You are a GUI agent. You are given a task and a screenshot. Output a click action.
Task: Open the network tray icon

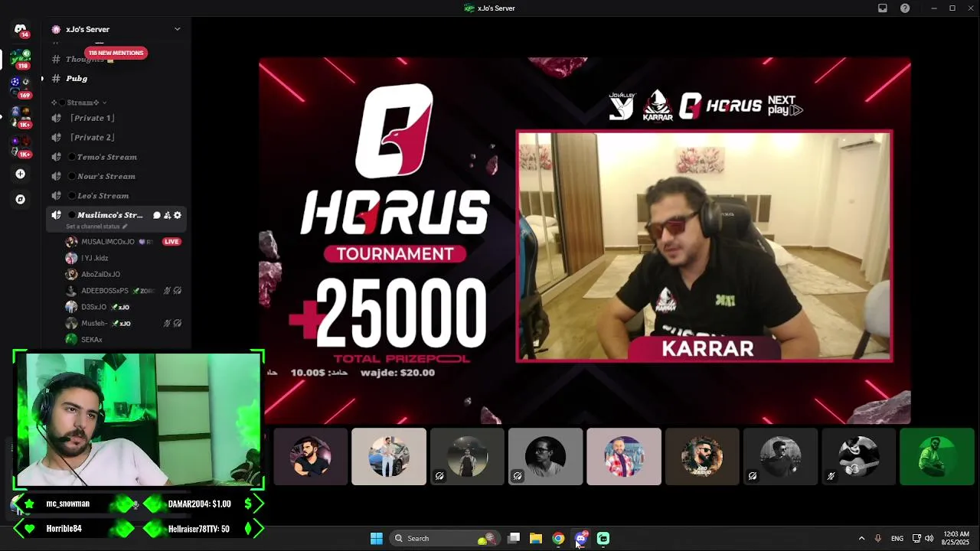coord(916,539)
